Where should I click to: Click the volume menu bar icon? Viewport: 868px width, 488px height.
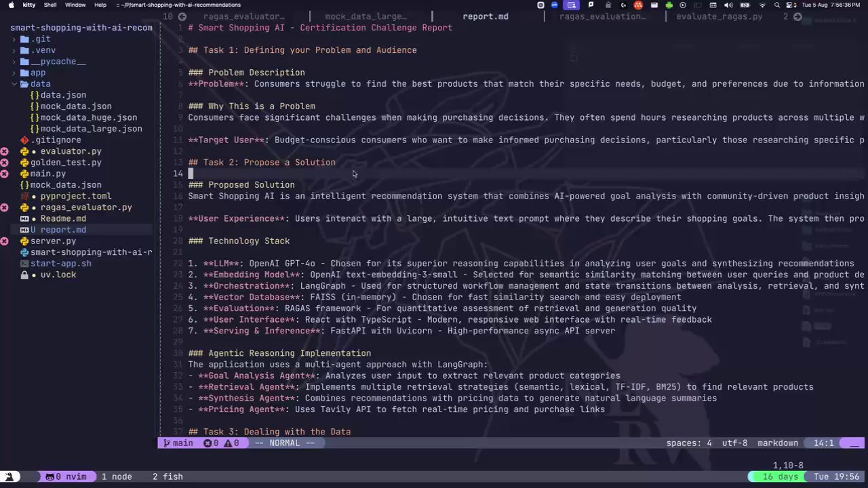tap(728, 5)
